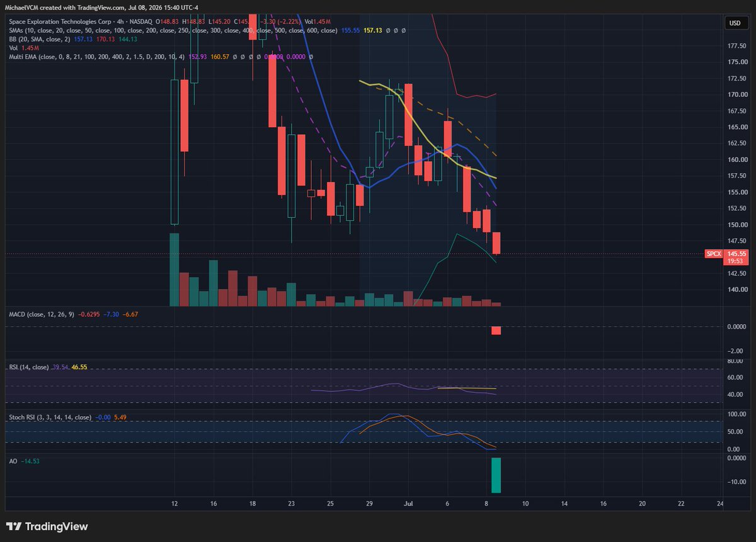Viewport: 756px width, 542px height.
Task: Click the BB lower value 144.13
Action: point(129,39)
